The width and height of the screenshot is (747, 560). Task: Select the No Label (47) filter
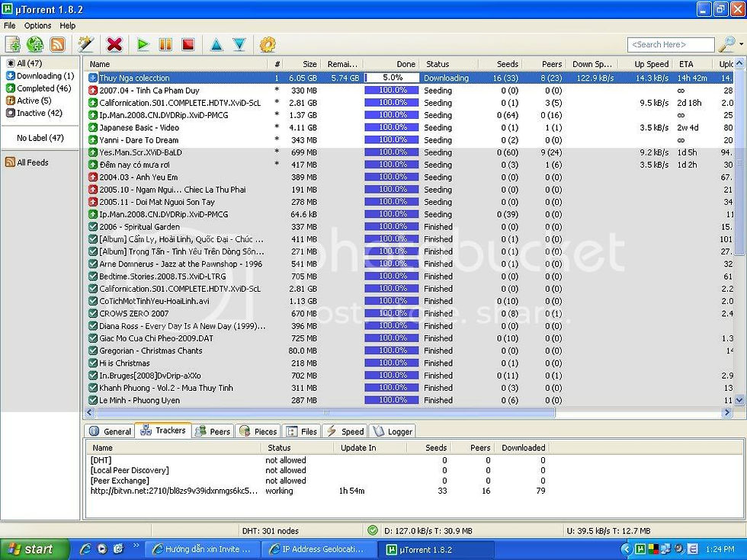pyautogui.click(x=40, y=138)
